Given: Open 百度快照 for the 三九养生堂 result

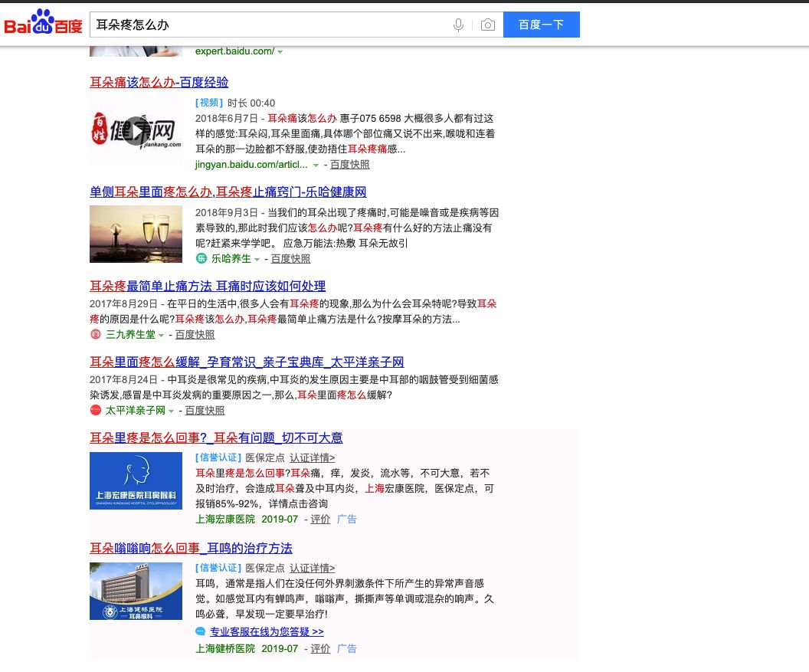Looking at the screenshot, I should click(x=195, y=334).
